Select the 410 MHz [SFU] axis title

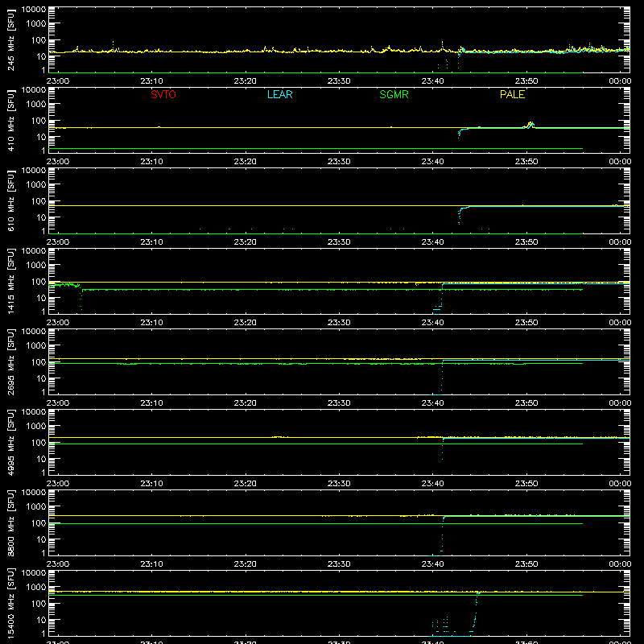(x=11, y=121)
